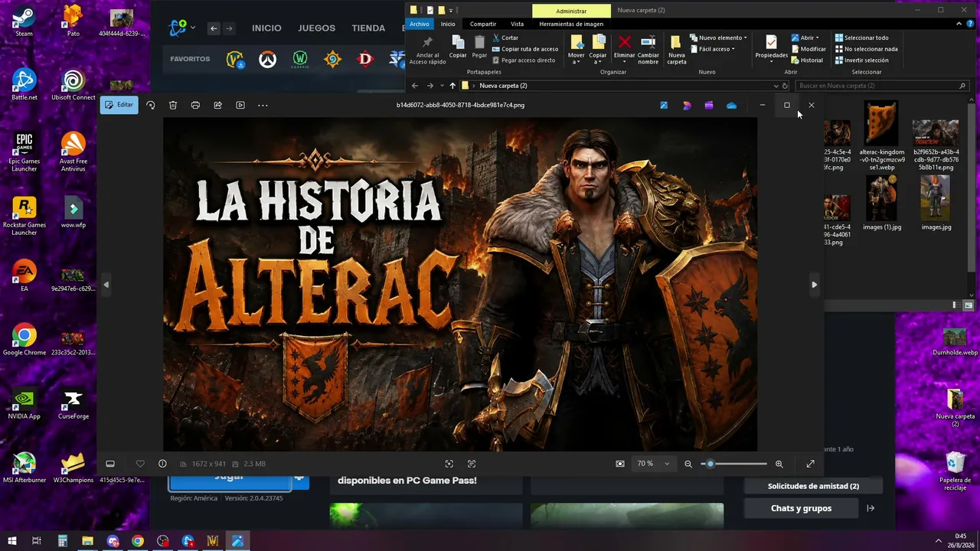980x551 pixels.
Task: Click the Editar button in Photos
Action: [x=119, y=105]
